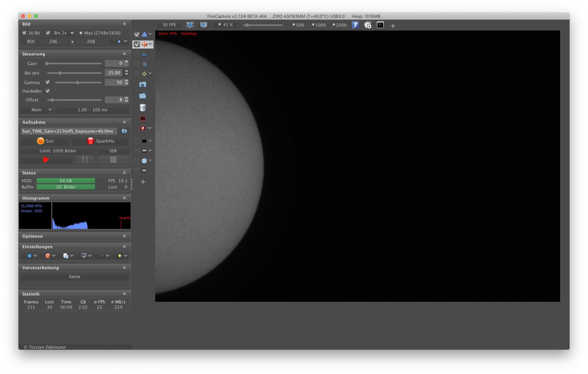Screen dimensions: 588x374
Task: Enable the scissors tool checkbox
Action: point(137,54)
